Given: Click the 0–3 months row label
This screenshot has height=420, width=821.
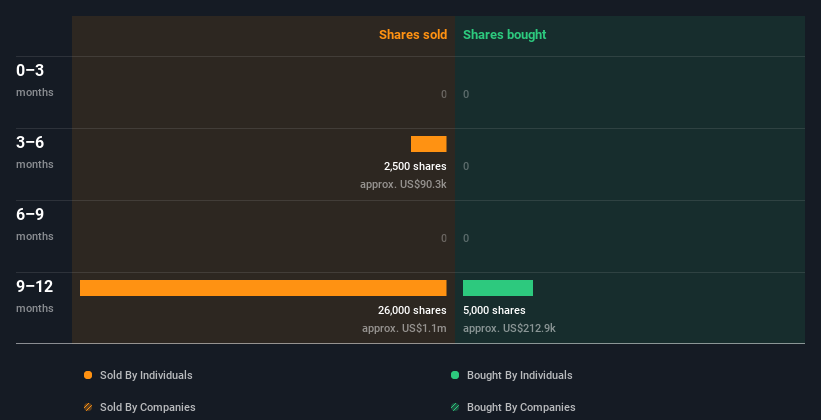Looking at the screenshot, I should coord(35,80).
